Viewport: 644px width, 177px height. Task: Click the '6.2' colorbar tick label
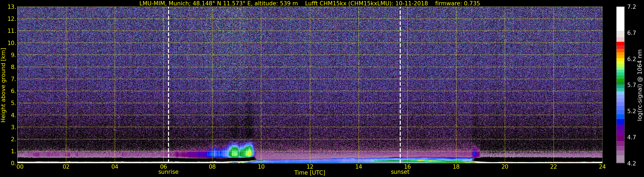[x=632, y=59]
